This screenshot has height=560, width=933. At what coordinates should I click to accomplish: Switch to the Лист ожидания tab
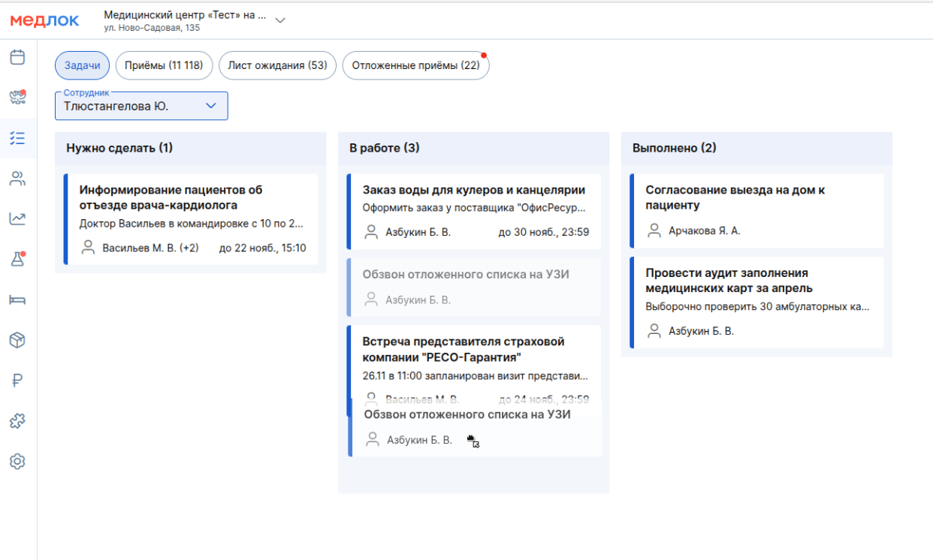(277, 65)
